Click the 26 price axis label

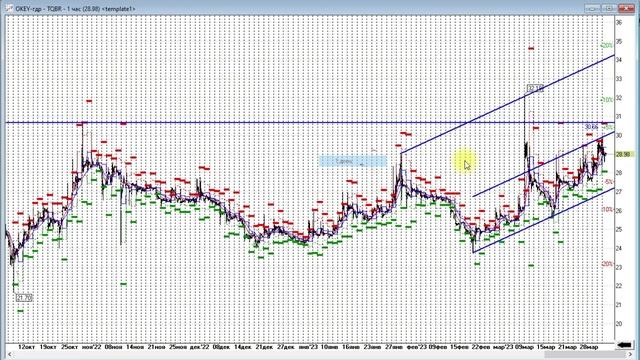[619, 211]
